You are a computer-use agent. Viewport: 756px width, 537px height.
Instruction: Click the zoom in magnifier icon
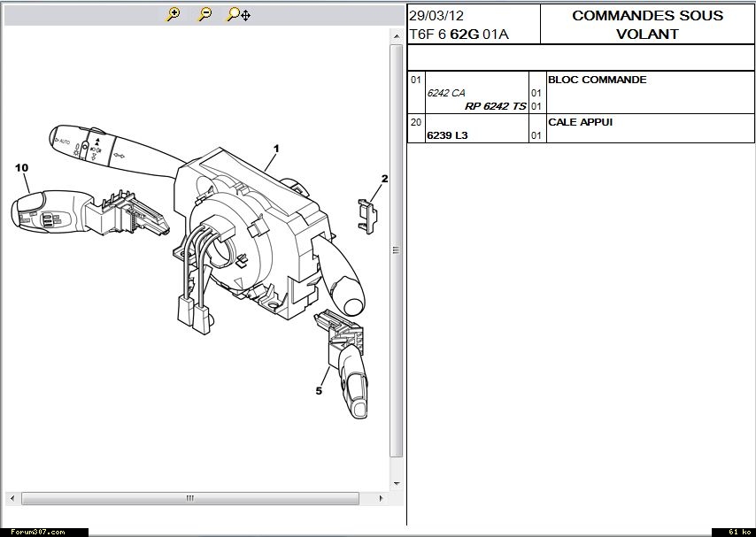click(174, 14)
